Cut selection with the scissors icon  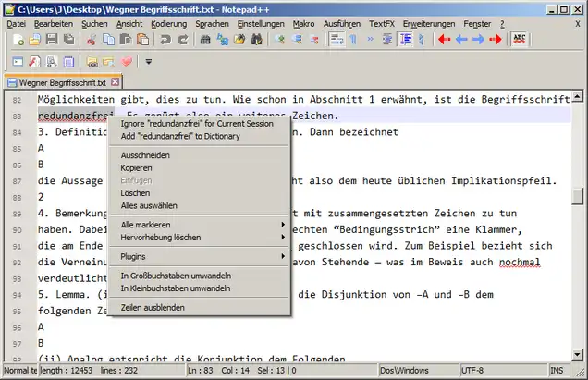pos(92,40)
